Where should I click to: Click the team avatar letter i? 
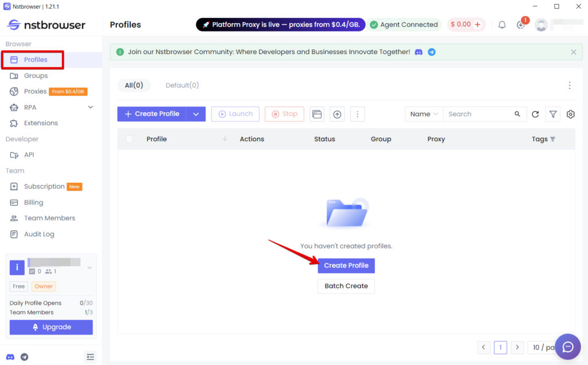click(x=17, y=267)
